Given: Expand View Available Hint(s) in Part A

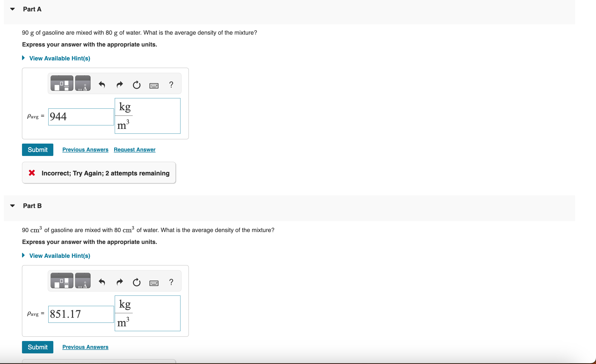Looking at the screenshot, I should click(59, 58).
